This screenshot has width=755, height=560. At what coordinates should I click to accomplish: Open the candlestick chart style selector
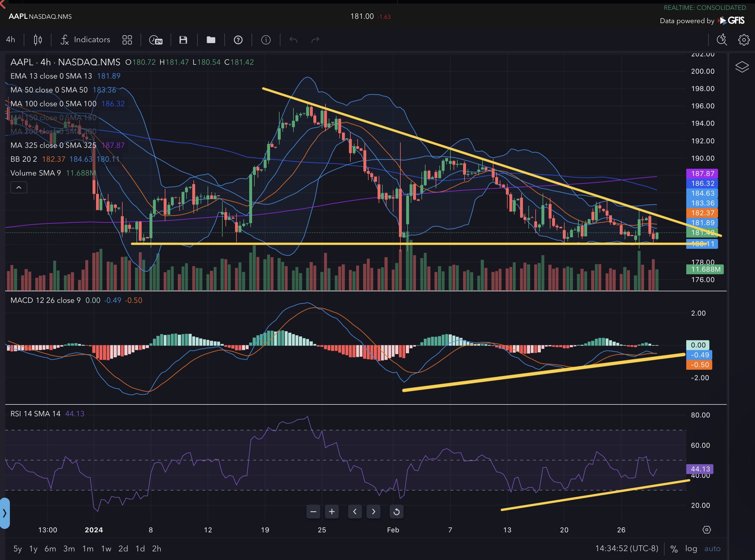pyautogui.click(x=38, y=40)
